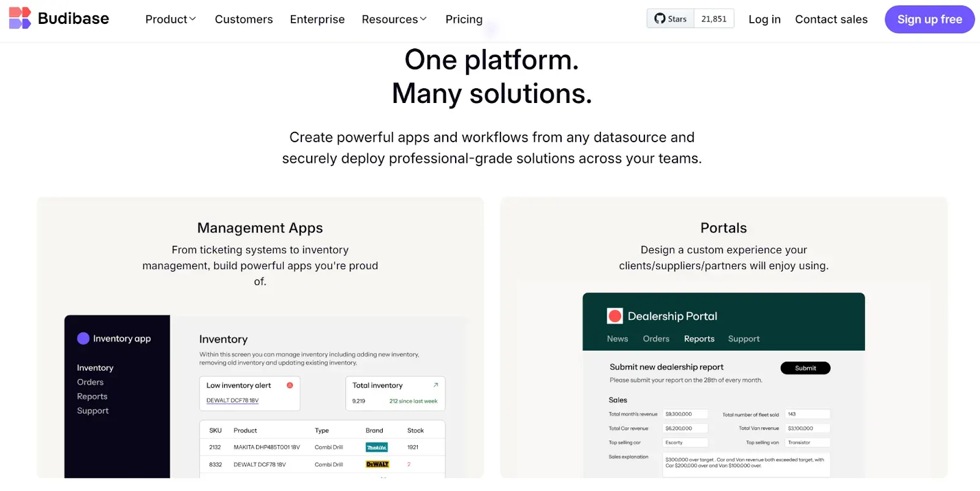980x491 pixels.
Task: Select Inventory in the app sidebar
Action: pos(95,368)
